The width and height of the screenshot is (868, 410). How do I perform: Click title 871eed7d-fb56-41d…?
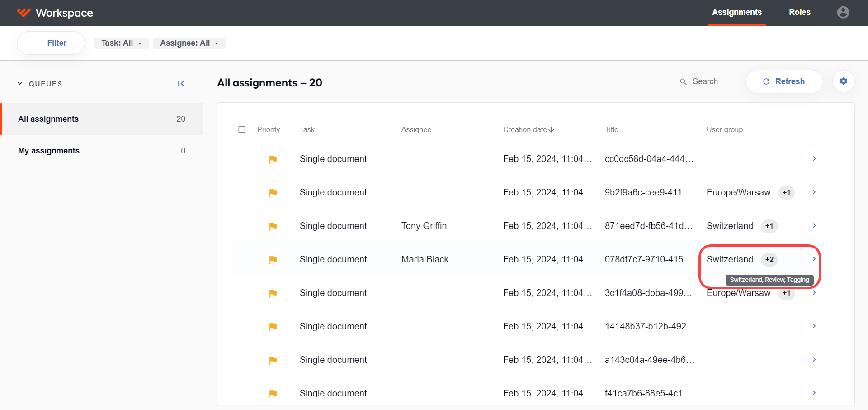click(649, 226)
